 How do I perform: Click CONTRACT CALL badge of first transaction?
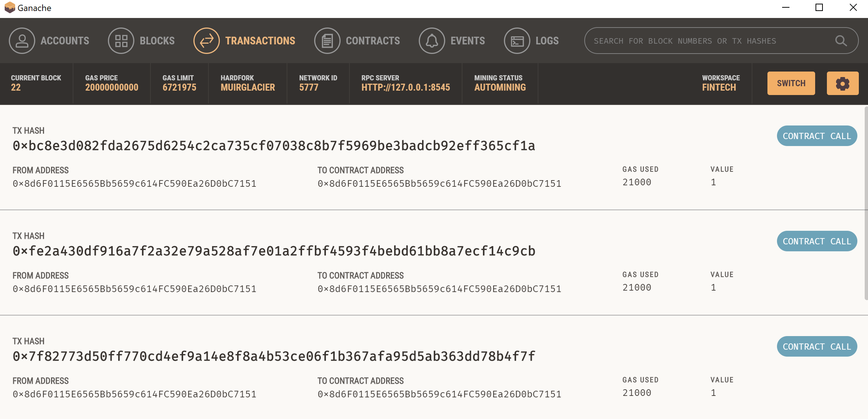click(x=817, y=136)
